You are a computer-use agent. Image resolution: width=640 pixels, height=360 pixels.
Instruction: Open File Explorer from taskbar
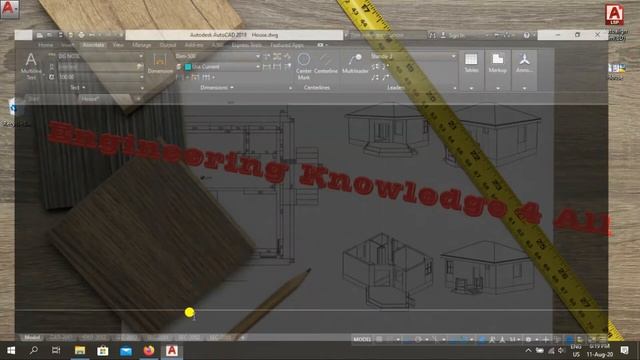[x=80, y=351]
